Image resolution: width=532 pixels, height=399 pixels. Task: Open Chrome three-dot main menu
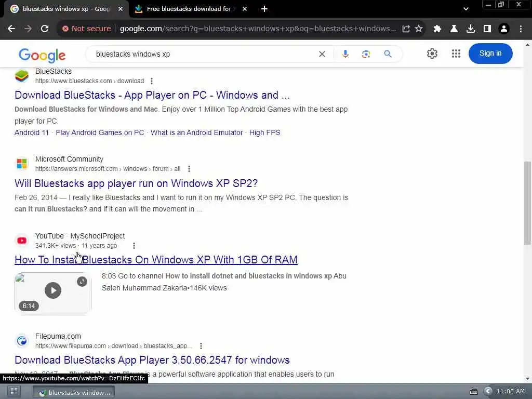point(521,29)
